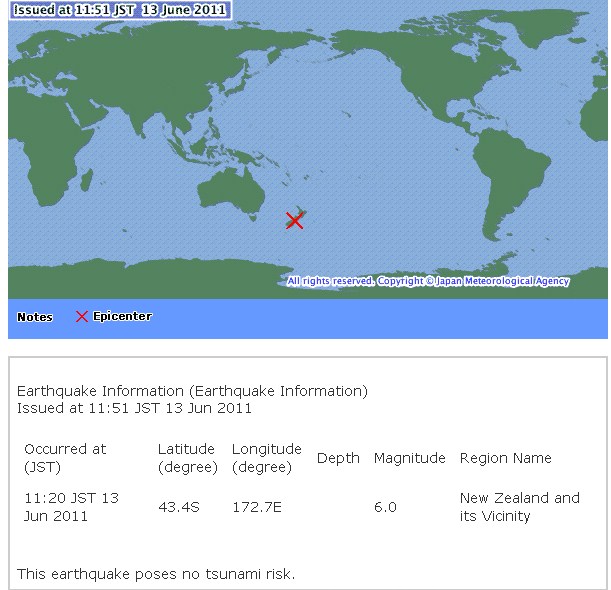
Task: Click the Magnitude column header
Action: 409,458
